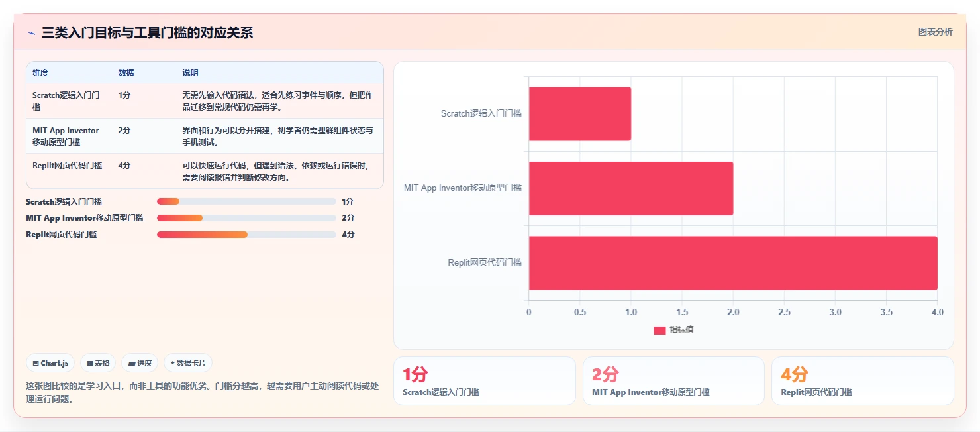Click the Scratch逻辑入门门槛 table cell
The height and width of the screenshot is (432, 980).
(69, 101)
